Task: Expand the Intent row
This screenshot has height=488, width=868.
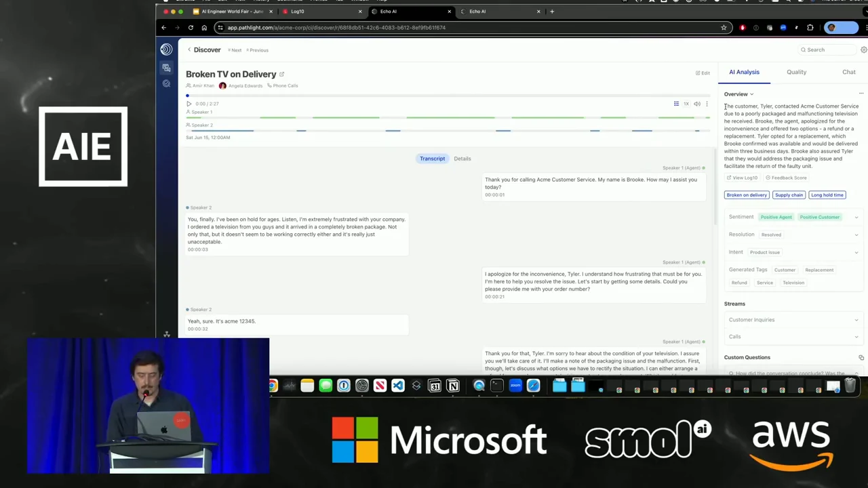Action: 793,252
